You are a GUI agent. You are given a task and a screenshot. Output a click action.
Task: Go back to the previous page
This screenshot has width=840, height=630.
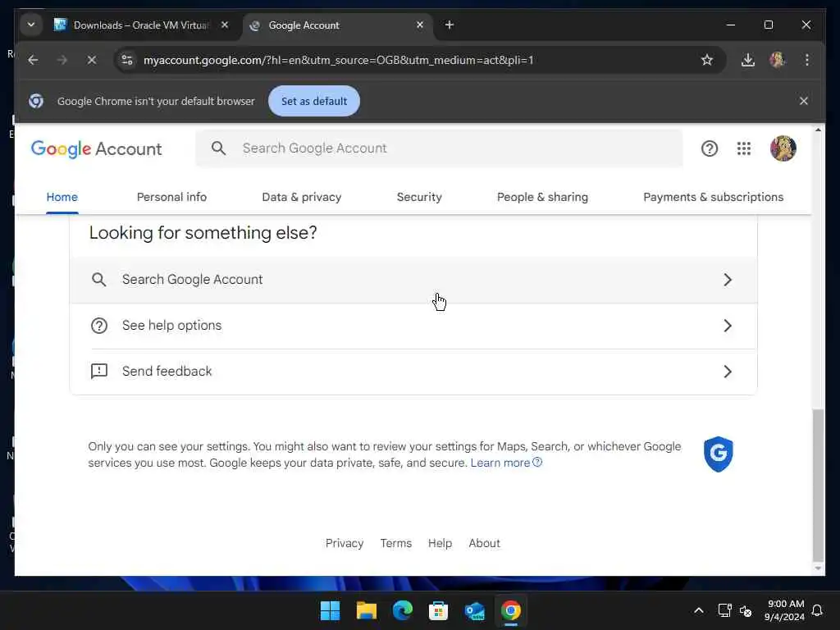coord(33,60)
